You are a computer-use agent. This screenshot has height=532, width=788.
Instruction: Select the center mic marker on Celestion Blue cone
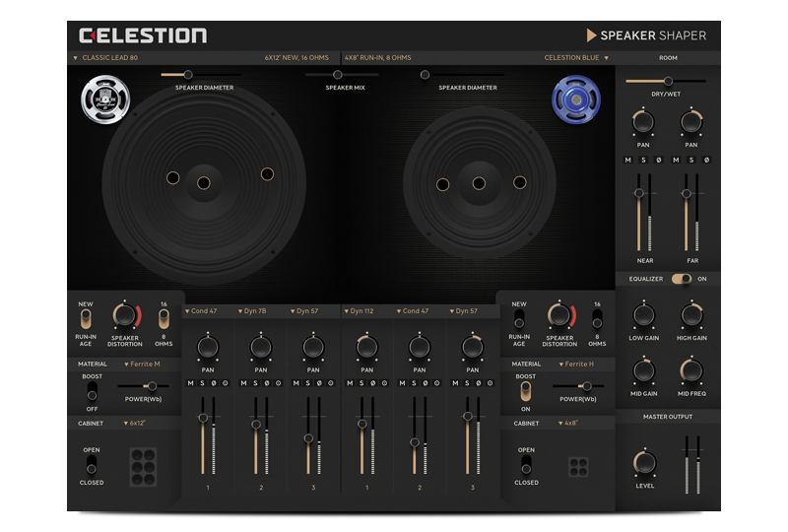[x=479, y=183]
